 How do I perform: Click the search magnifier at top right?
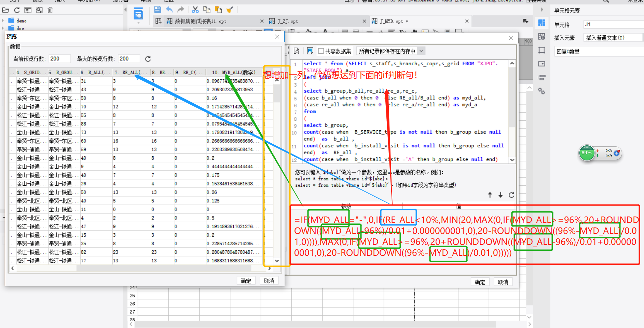[x=605, y=1]
